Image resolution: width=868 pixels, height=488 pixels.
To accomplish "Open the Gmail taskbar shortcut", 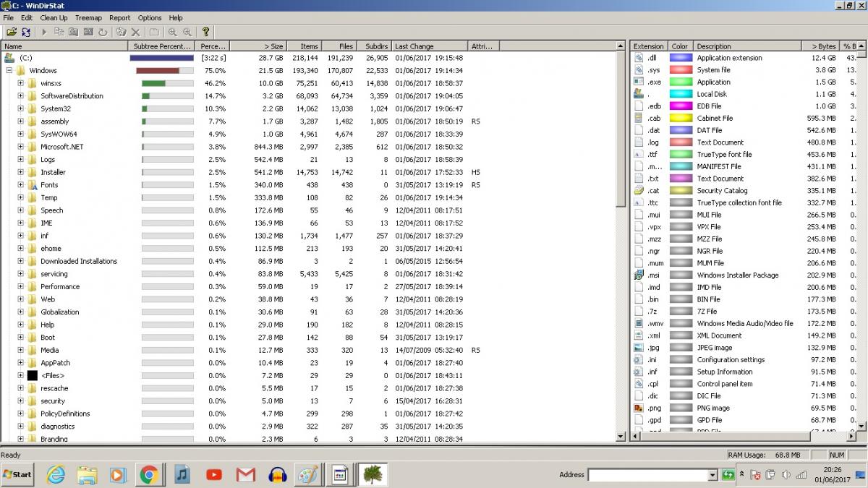I will coord(246,474).
